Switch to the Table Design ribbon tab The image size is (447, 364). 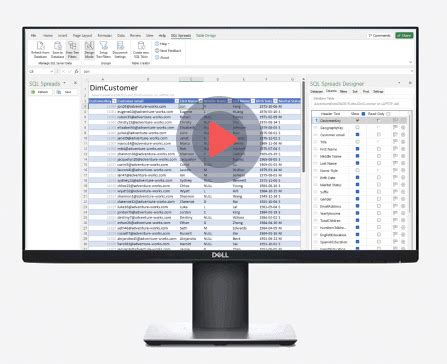[x=206, y=35]
